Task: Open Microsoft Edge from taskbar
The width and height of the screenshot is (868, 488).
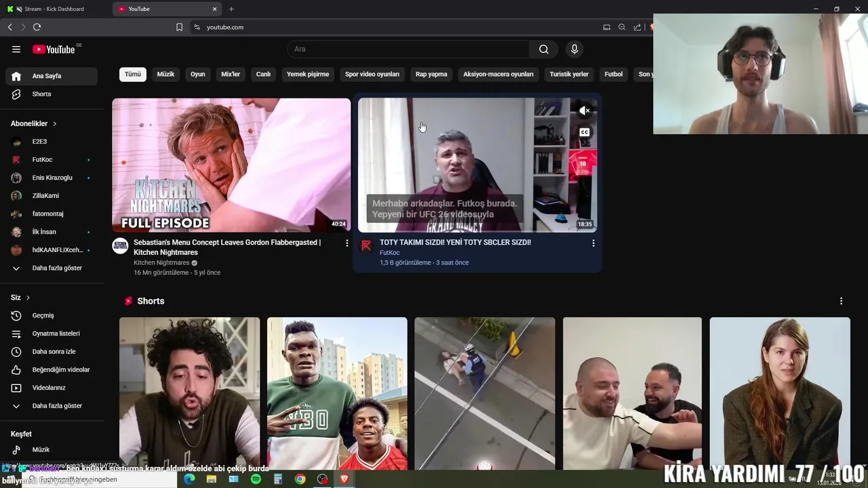Action: tap(189, 479)
